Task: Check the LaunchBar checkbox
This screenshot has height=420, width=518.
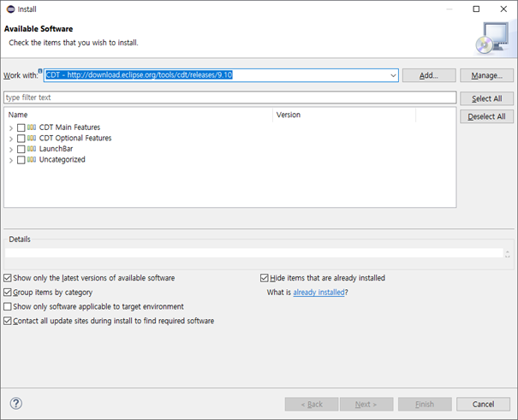Action: point(21,149)
